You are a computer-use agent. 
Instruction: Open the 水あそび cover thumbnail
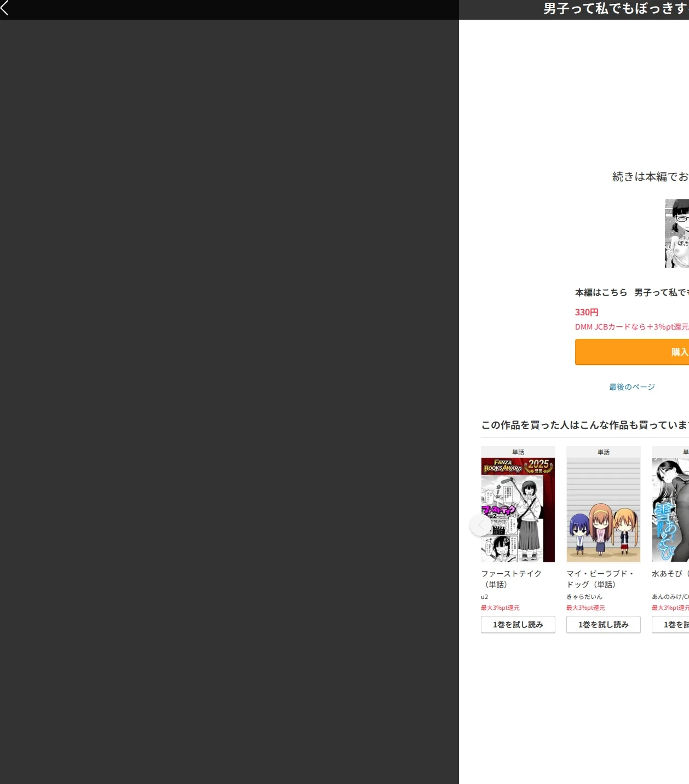click(670, 510)
